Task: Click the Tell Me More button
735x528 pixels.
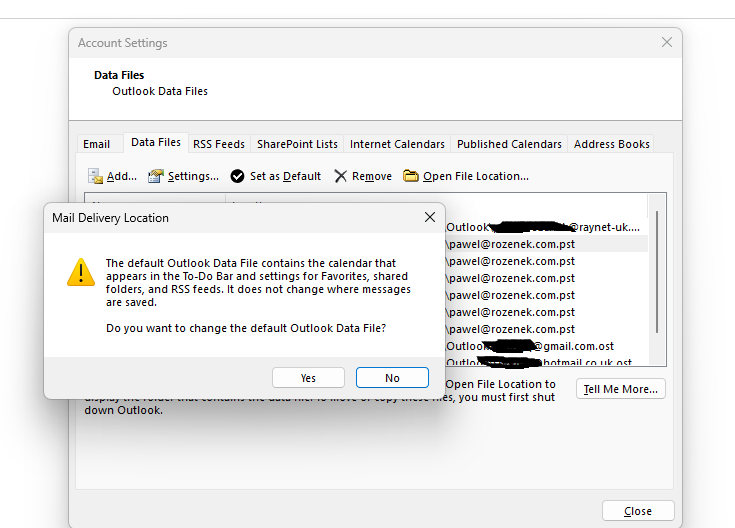Action: tap(621, 389)
